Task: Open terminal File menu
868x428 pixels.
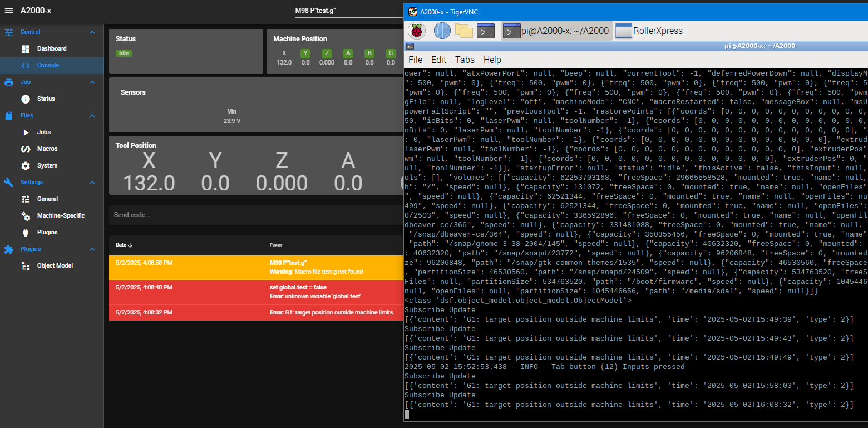Action: (x=416, y=60)
